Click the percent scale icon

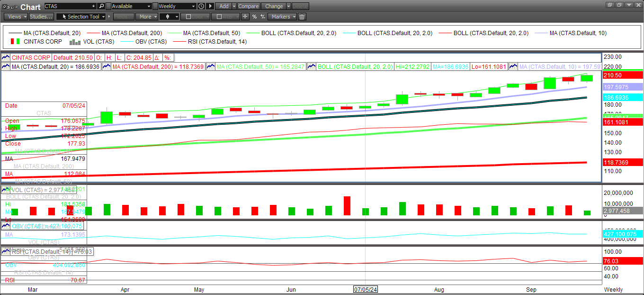pyautogui.click(x=254, y=17)
